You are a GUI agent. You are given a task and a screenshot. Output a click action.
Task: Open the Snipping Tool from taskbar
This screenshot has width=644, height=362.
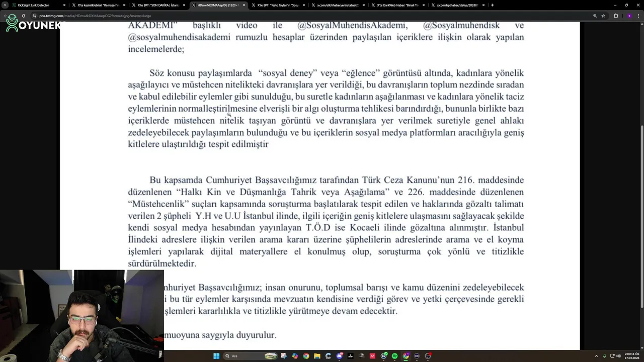click(284, 356)
